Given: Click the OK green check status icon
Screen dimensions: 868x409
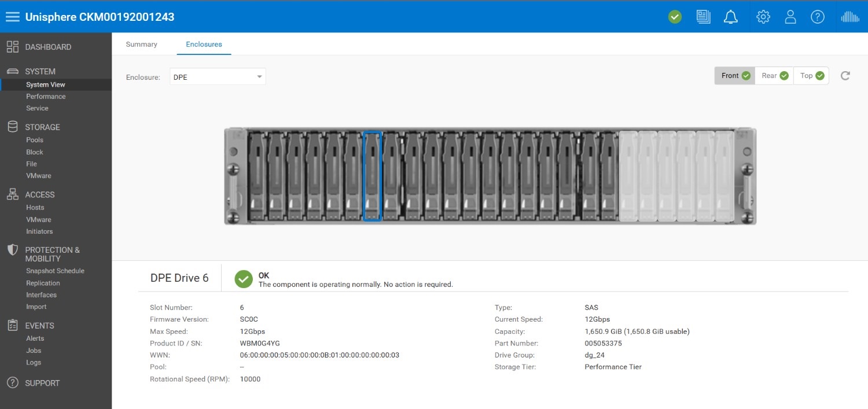Looking at the screenshot, I should (244, 279).
